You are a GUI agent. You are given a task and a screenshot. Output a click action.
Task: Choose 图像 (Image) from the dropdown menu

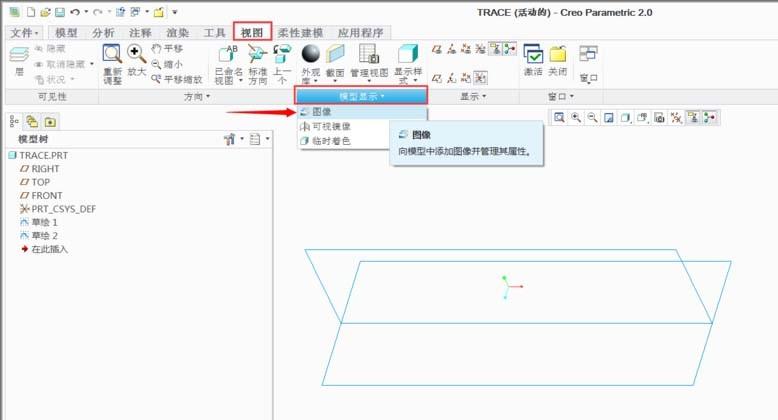point(322,112)
